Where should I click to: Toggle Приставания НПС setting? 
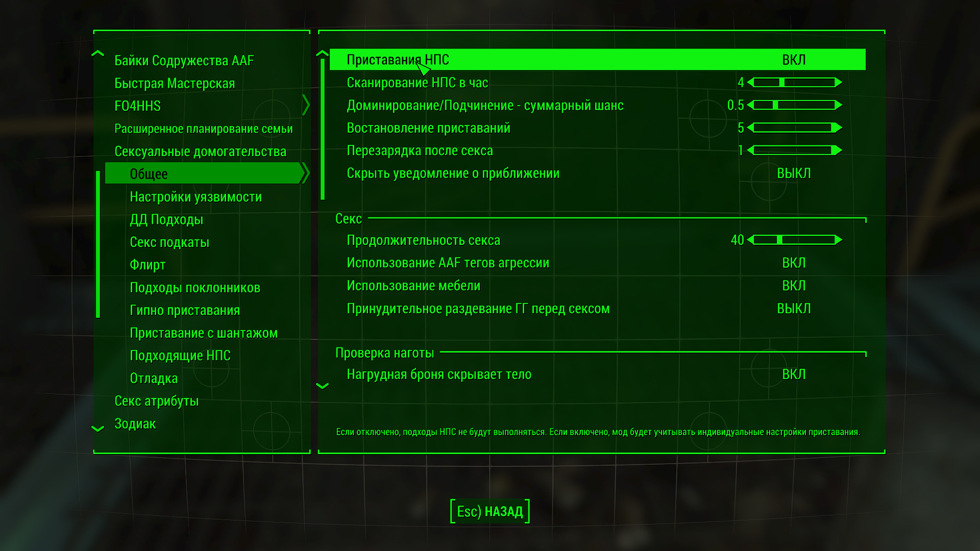tap(793, 60)
